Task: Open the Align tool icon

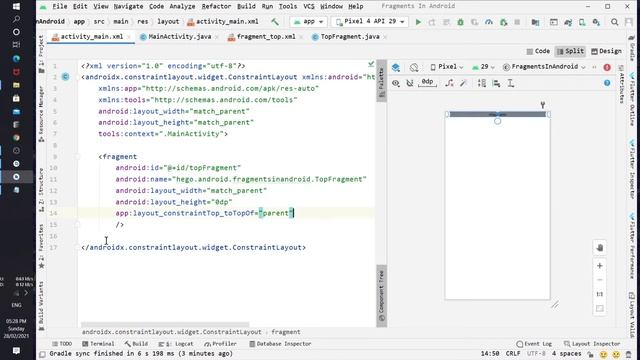Action: 496,83
